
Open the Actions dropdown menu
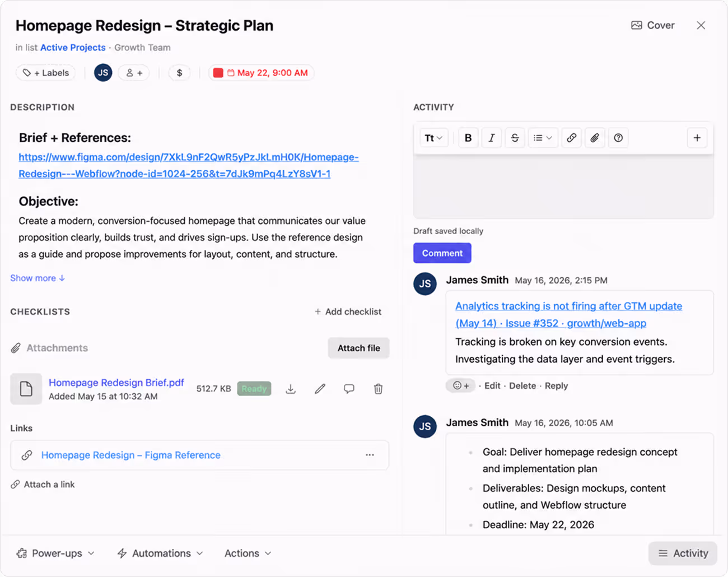pos(248,553)
